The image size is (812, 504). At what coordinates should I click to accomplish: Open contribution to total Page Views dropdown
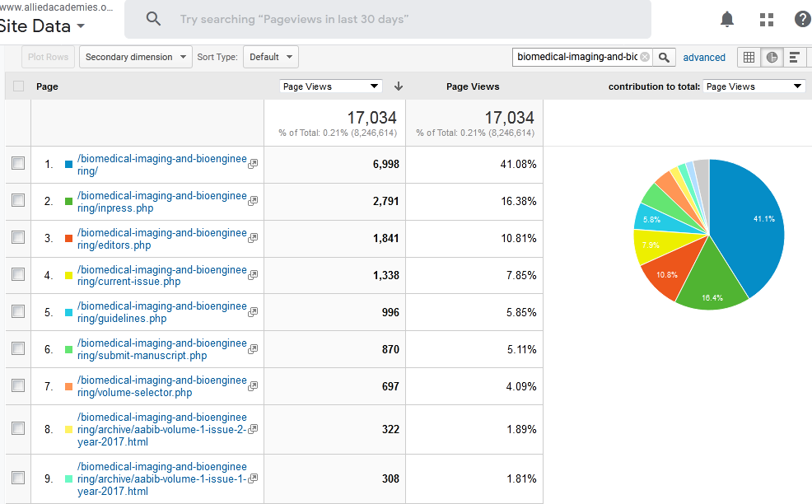coord(754,86)
